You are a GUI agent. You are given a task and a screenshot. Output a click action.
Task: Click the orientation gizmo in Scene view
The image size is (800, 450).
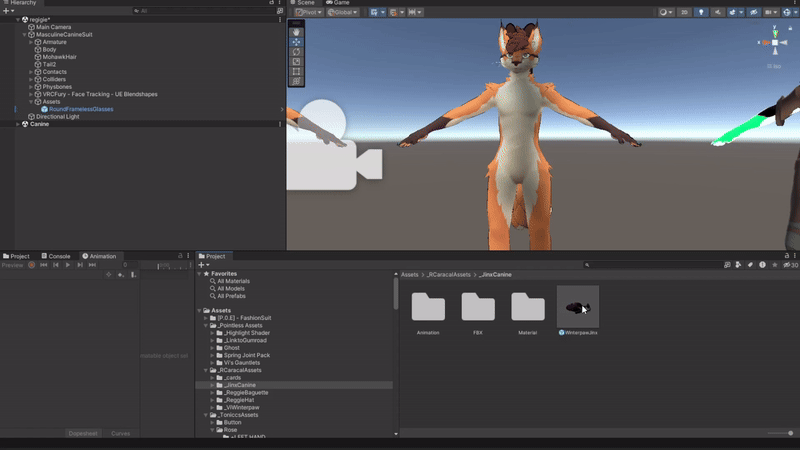point(773,42)
